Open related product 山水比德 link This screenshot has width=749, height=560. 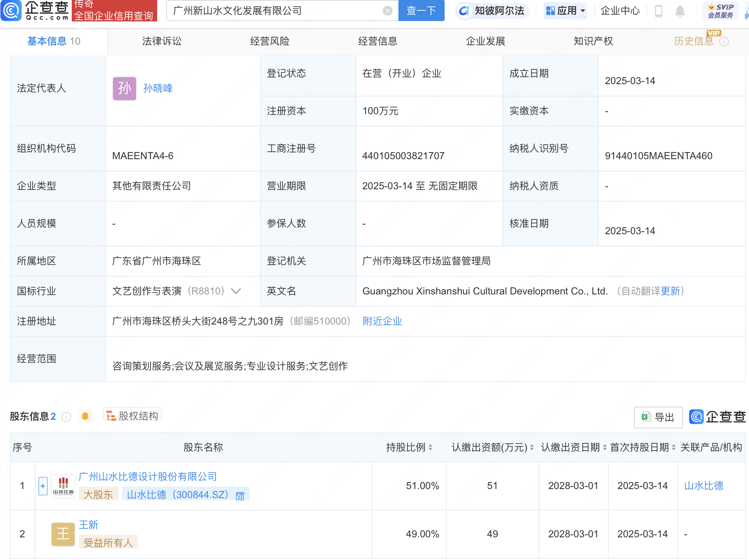[x=704, y=486]
